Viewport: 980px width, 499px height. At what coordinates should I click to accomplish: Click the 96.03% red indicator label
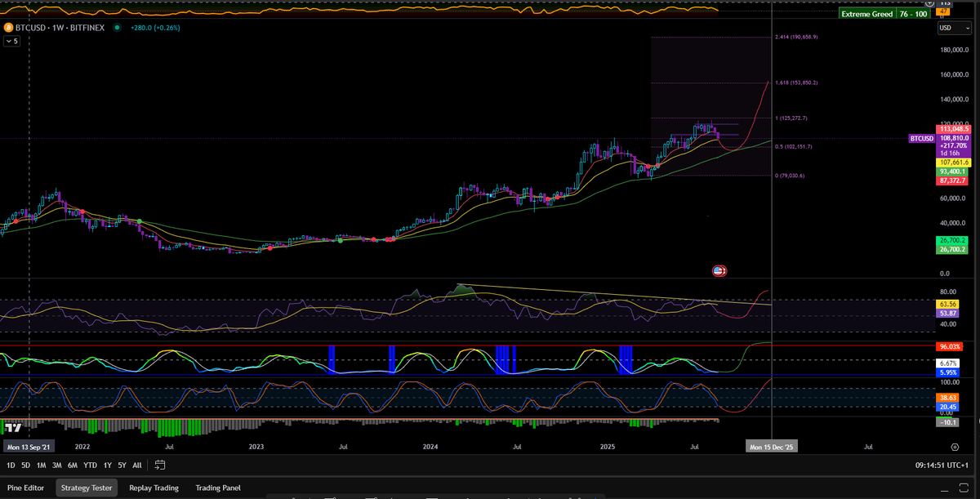(x=949, y=346)
